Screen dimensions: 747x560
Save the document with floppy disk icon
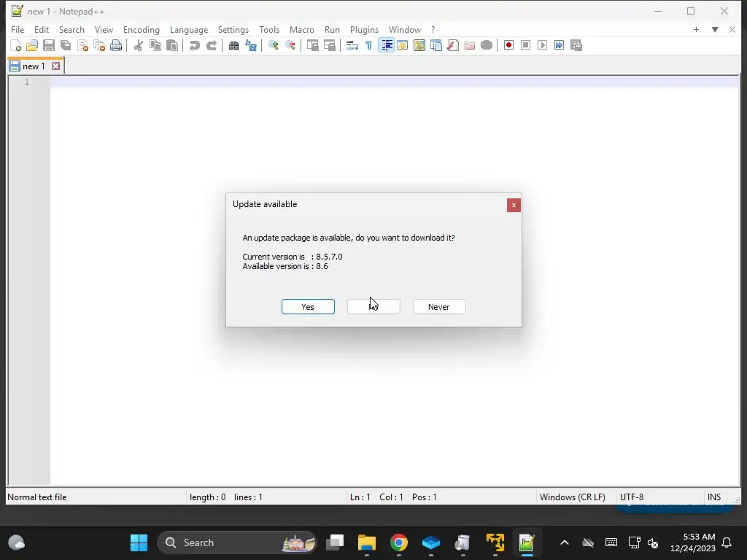tap(49, 45)
